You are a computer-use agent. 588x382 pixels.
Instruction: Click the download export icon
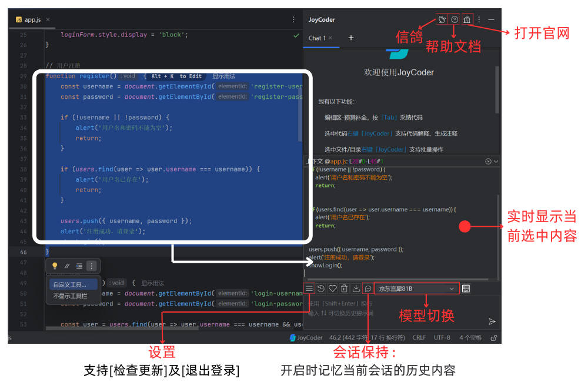coord(356,289)
